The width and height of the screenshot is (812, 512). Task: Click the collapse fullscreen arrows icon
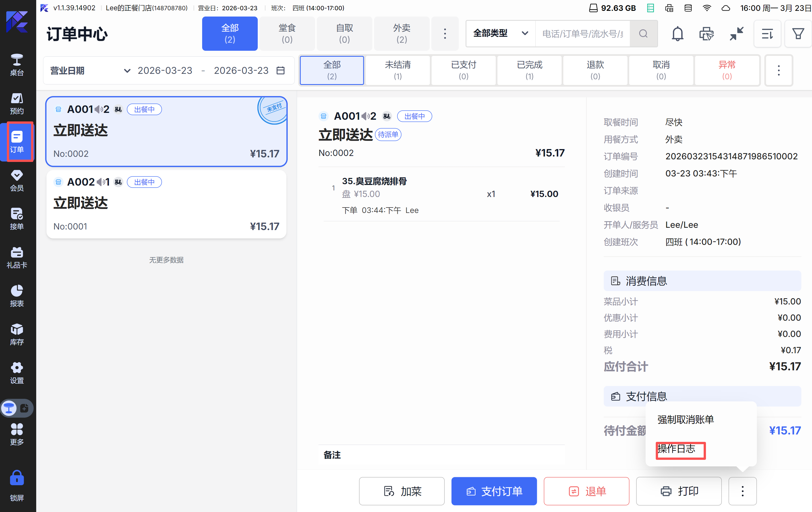(x=736, y=33)
